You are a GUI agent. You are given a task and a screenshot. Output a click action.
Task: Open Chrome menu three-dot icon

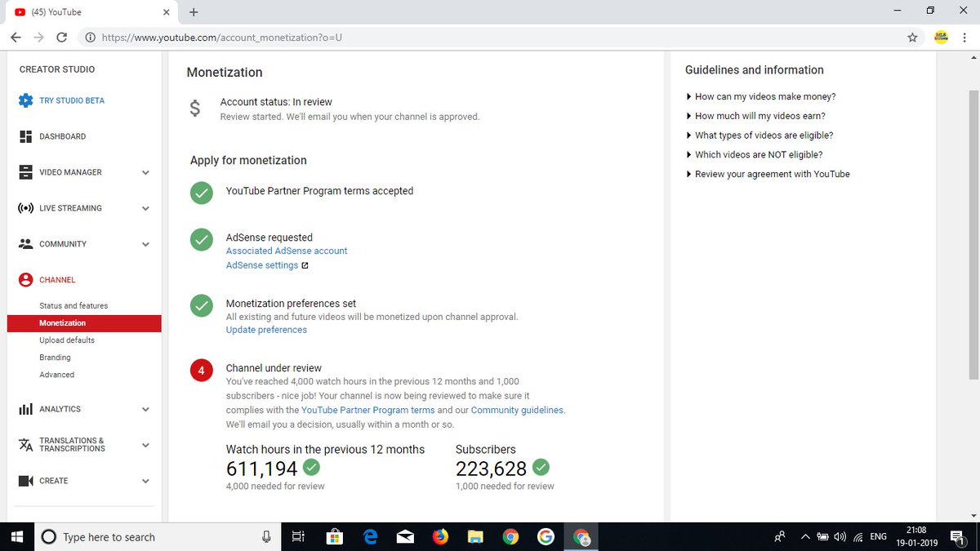click(x=964, y=38)
